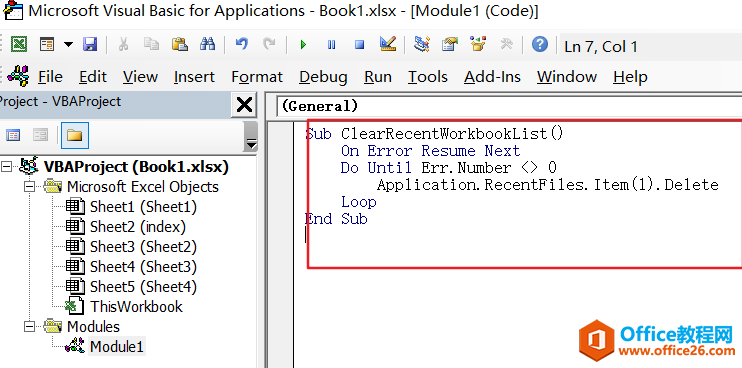Open the Run menu
Screen dimensions: 742x368
[x=378, y=77]
